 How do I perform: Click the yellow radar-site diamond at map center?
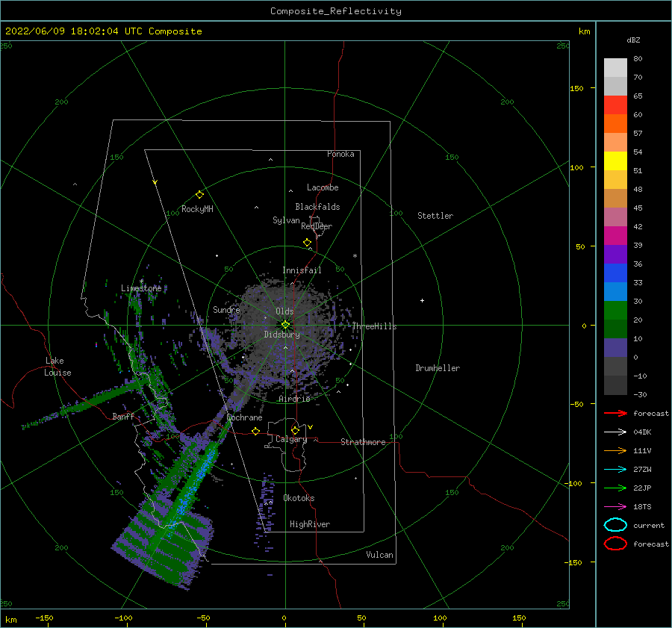point(285,325)
